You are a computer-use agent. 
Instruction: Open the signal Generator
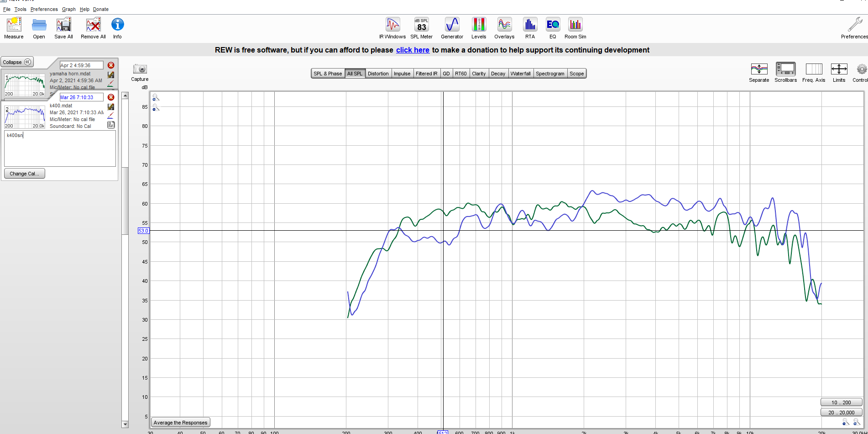[x=452, y=28]
